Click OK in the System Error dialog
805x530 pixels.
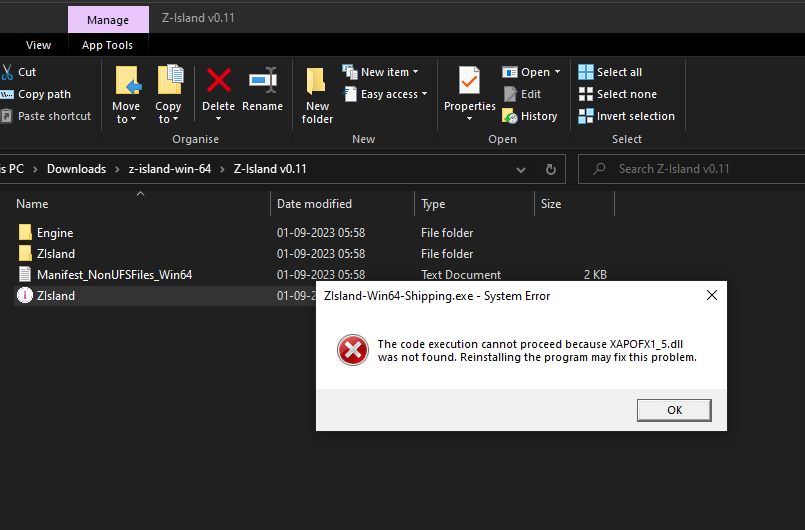pyautogui.click(x=674, y=410)
